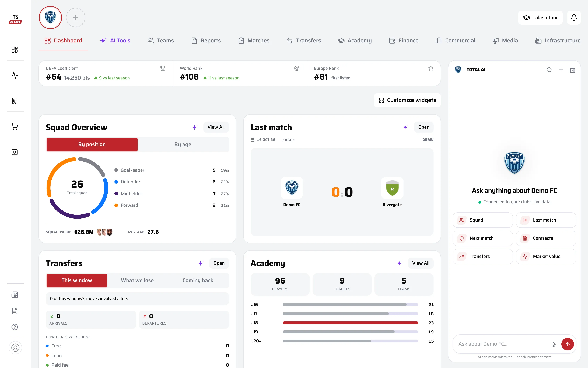Open the activity pulse icon in sidebar

15,75
